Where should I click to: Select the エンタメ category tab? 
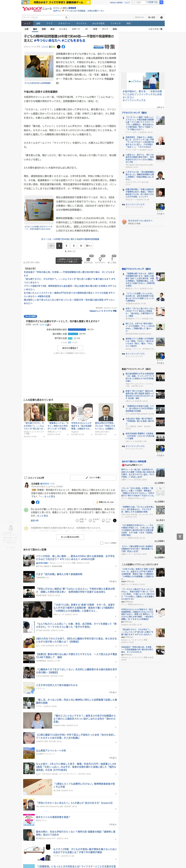pos(63,29)
